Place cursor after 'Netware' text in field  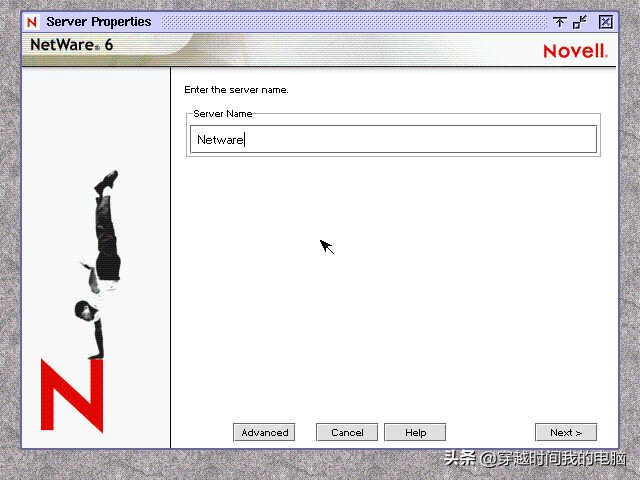246,140
